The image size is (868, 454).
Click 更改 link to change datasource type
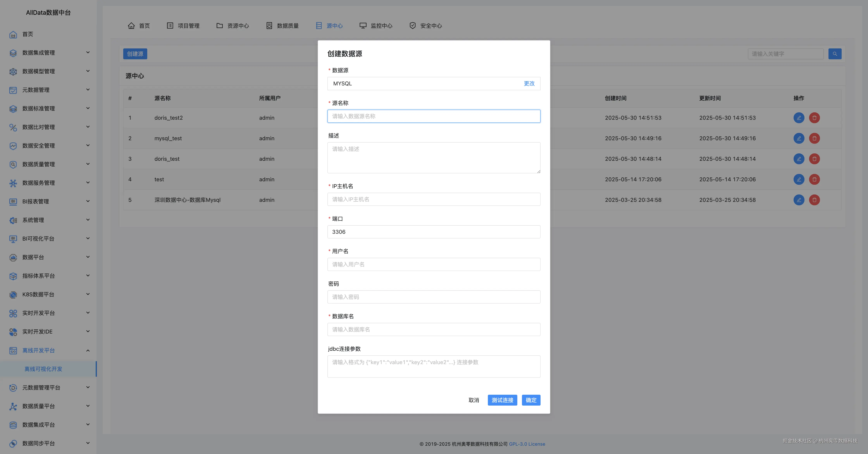tap(529, 83)
